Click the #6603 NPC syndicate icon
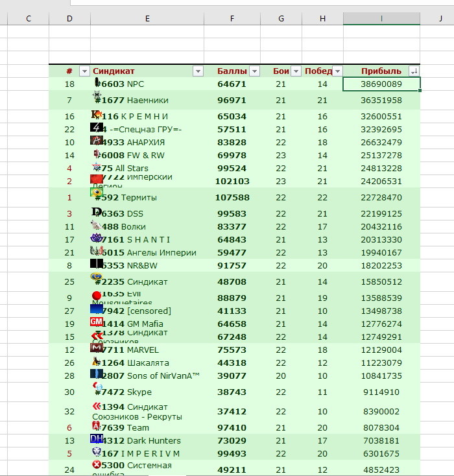 (x=97, y=82)
